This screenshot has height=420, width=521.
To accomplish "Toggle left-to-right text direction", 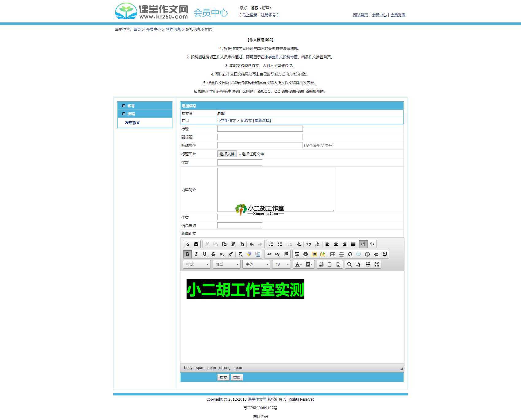I will [x=363, y=244].
